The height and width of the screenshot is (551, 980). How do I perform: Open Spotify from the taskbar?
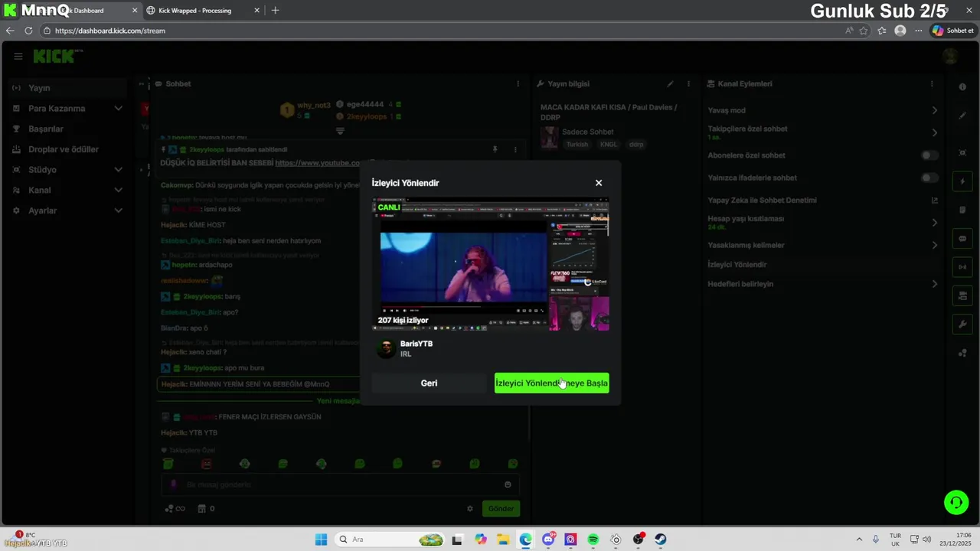593,540
